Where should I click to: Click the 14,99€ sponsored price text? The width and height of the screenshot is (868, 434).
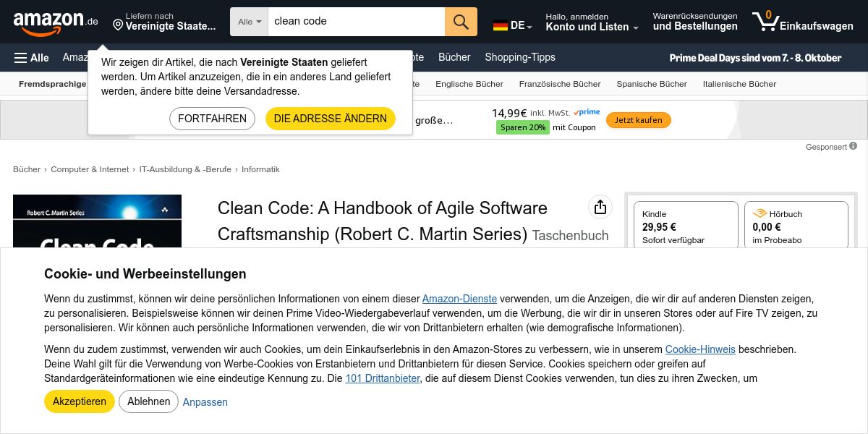(509, 113)
